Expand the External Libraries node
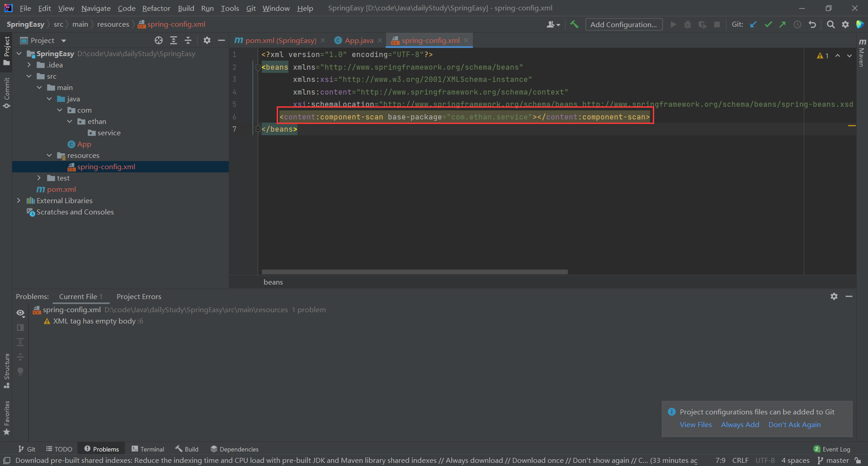The width and height of the screenshot is (868, 466). pyautogui.click(x=19, y=200)
